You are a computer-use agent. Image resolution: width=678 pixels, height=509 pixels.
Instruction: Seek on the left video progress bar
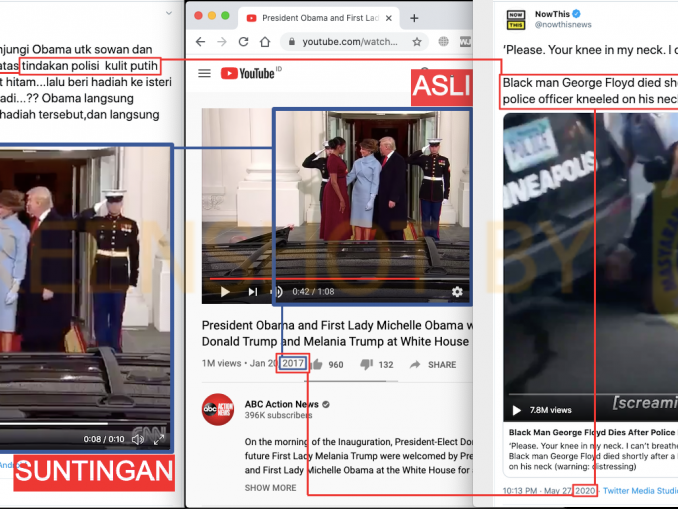tap(84, 423)
